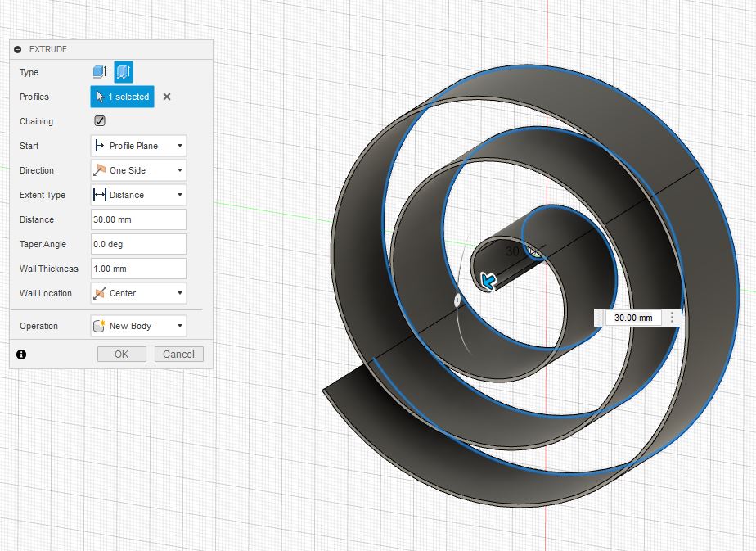Screen dimensions: 756x551
Task: Click the taper angle manipulator handle on the arc
Action: tap(457, 300)
